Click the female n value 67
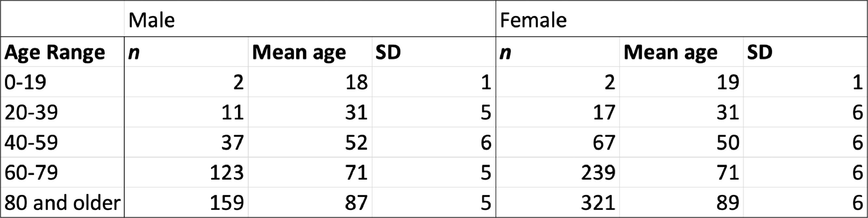868x218 pixels. tap(604, 142)
